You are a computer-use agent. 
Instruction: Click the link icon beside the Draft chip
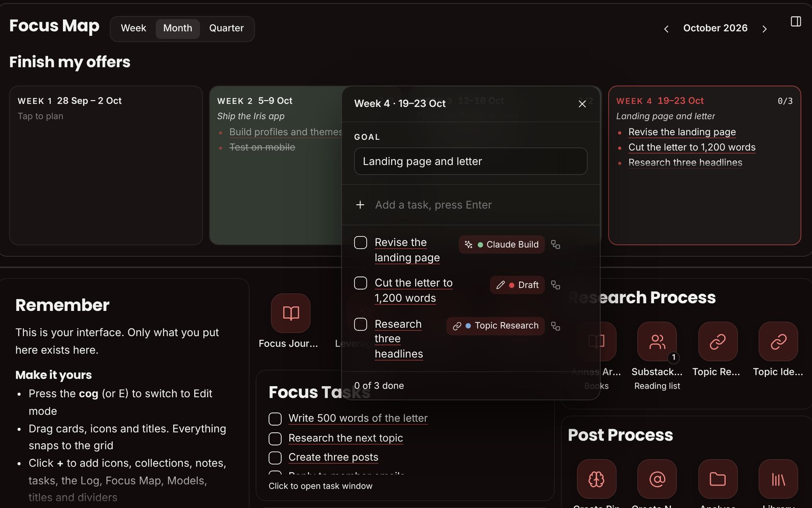(x=556, y=285)
